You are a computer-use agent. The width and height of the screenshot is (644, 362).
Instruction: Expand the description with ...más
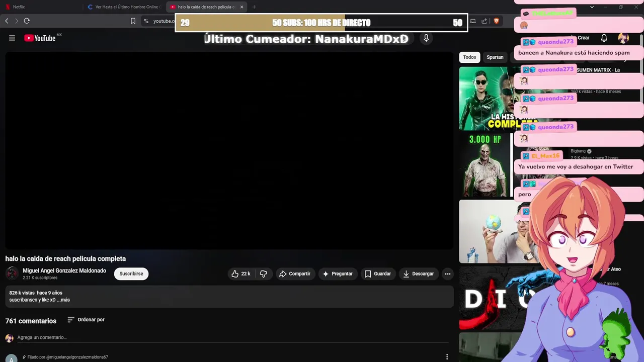pos(63,300)
